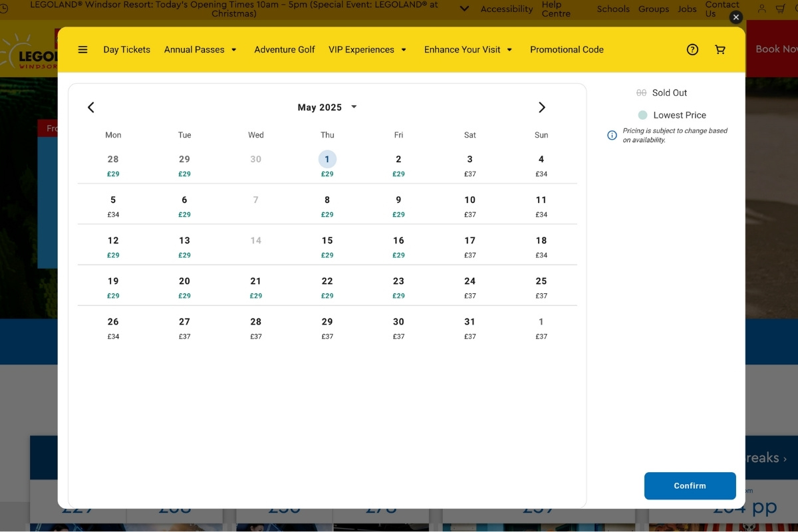Select the Promotional Code menu item
The image size is (798, 532).
click(567, 49)
